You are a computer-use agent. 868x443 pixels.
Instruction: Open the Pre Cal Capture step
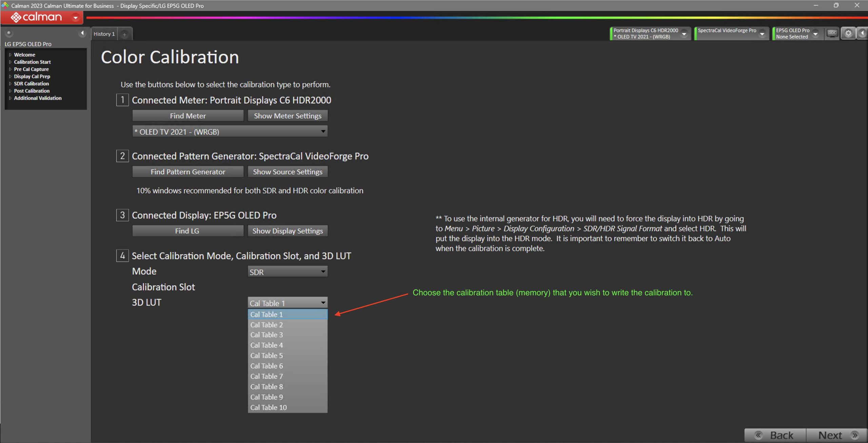(x=31, y=69)
